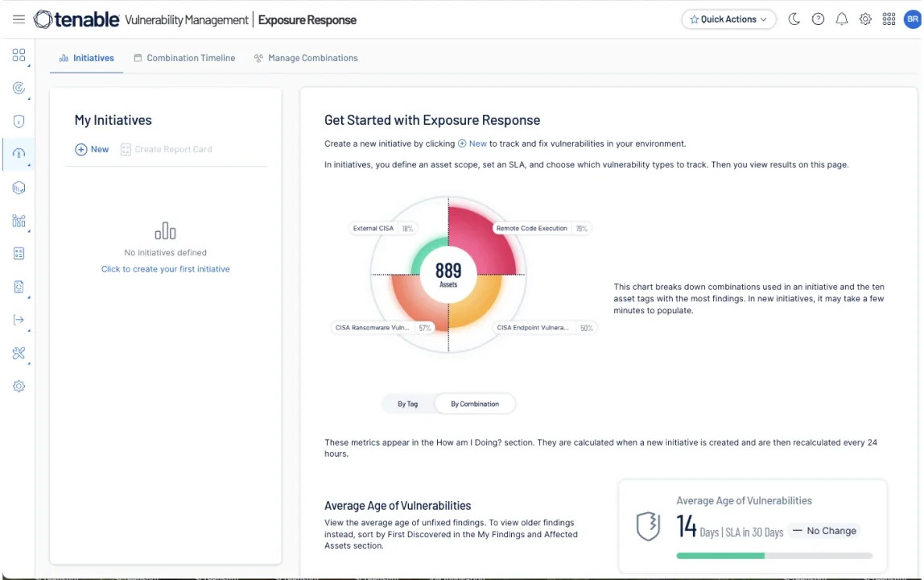Click the Vulnerability Management product title
Screen dimensions: 924x580
coord(187,19)
